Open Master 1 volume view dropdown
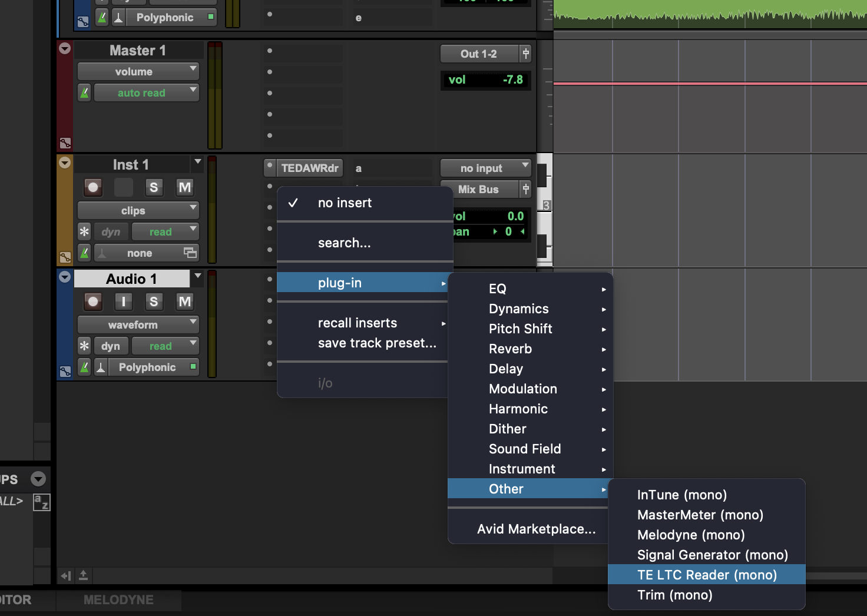 [x=138, y=71]
